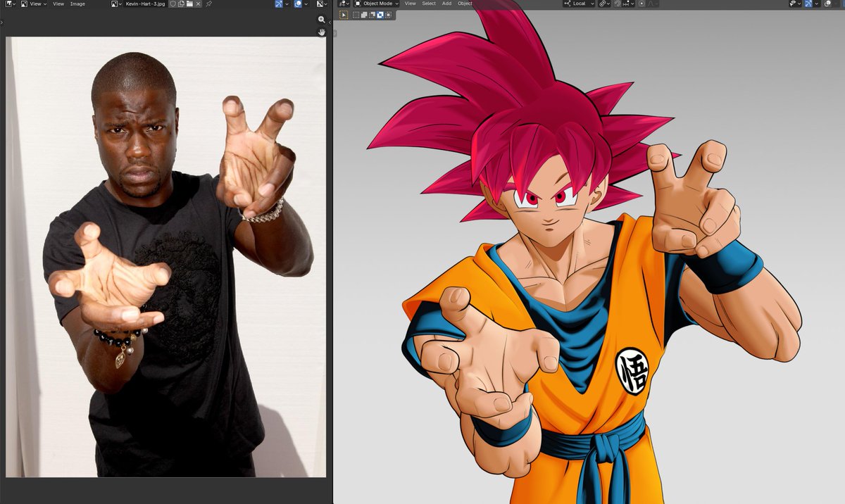Open the 3D Viewport object visibility eye dropdown
The image size is (845, 504).
click(795, 4)
